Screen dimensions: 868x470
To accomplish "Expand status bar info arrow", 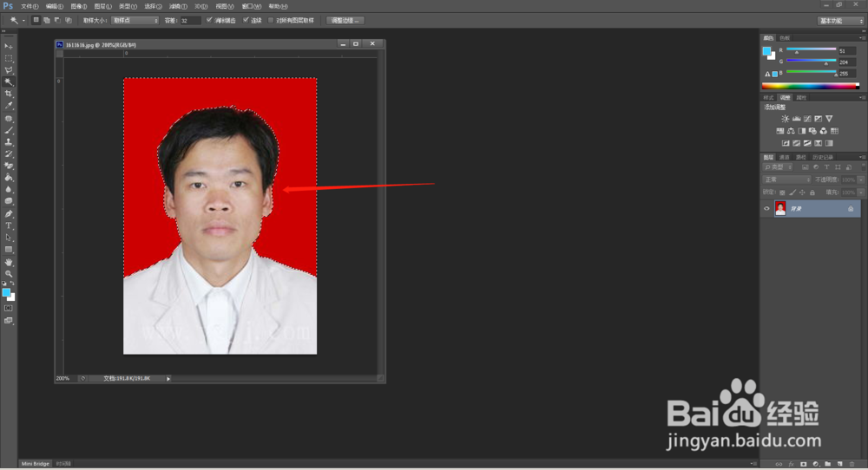I will click(x=168, y=379).
